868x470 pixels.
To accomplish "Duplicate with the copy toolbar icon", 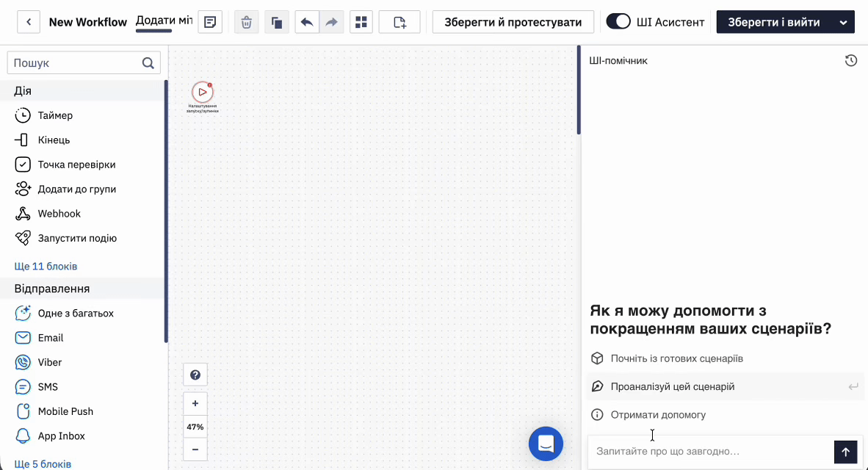I will tap(277, 22).
